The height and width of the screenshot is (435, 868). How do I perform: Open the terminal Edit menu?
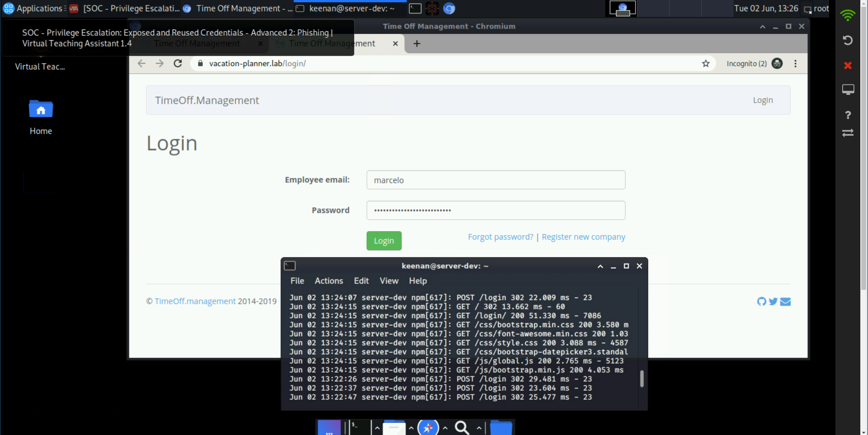pos(361,281)
